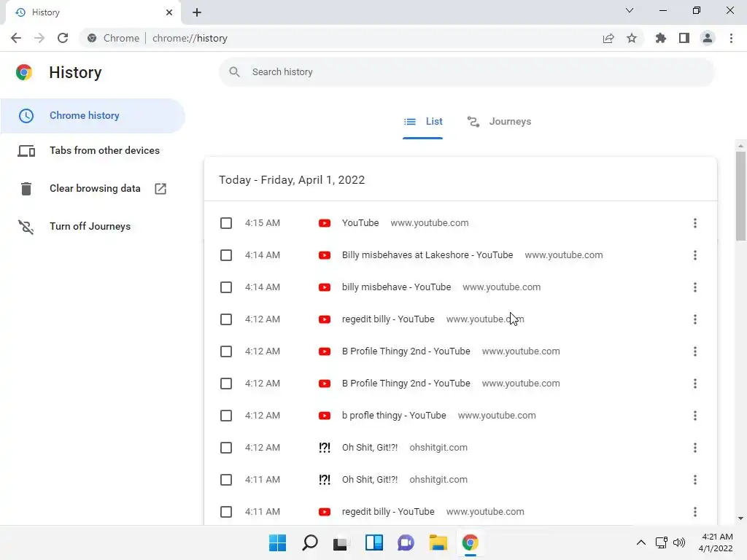Check the Billy misbehaves at Lakeshore entry
The height and width of the screenshot is (560, 747).
[x=226, y=255]
